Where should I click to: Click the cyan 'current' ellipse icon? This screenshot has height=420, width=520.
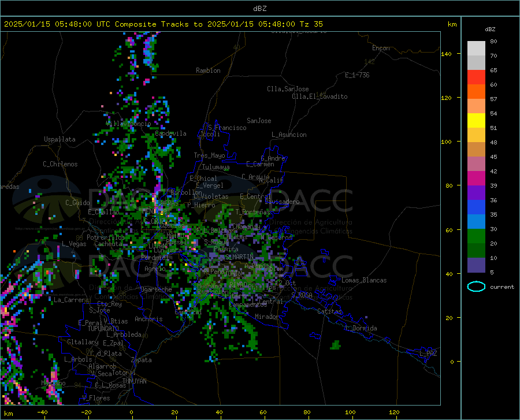click(x=476, y=287)
